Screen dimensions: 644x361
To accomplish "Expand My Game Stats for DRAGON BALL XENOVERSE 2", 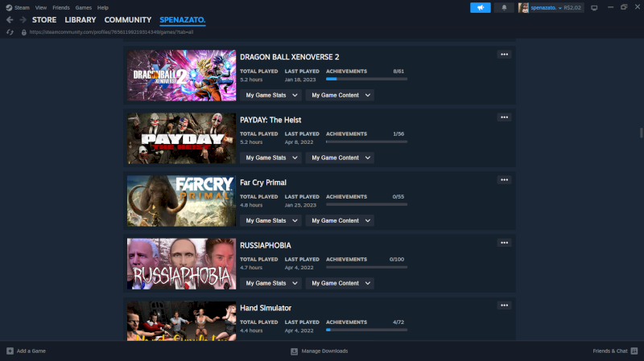I will [x=270, y=95].
